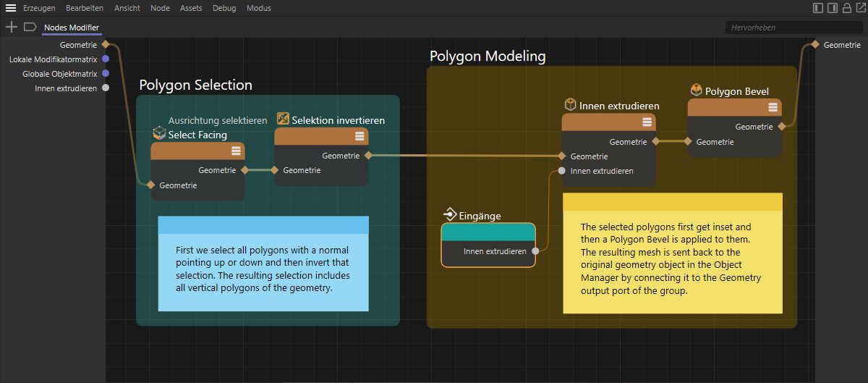Open editor in new window icon
This screenshot has width=868, height=383.
click(859, 8)
